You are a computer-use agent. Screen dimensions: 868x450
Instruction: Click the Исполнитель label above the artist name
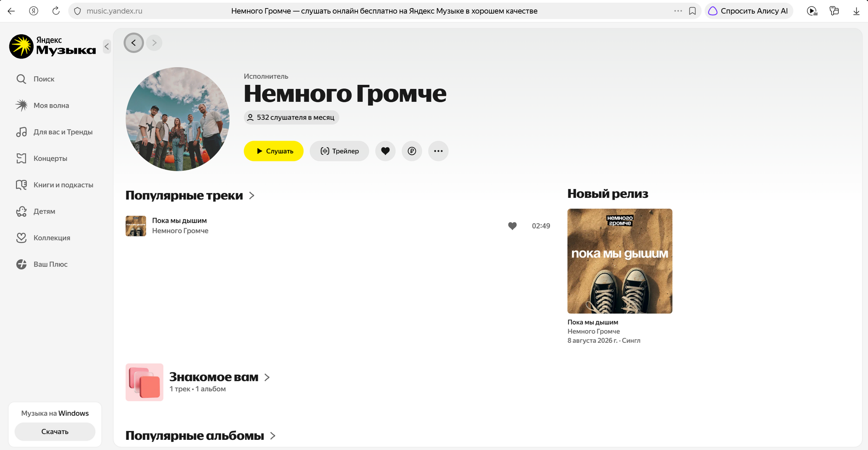pos(266,76)
